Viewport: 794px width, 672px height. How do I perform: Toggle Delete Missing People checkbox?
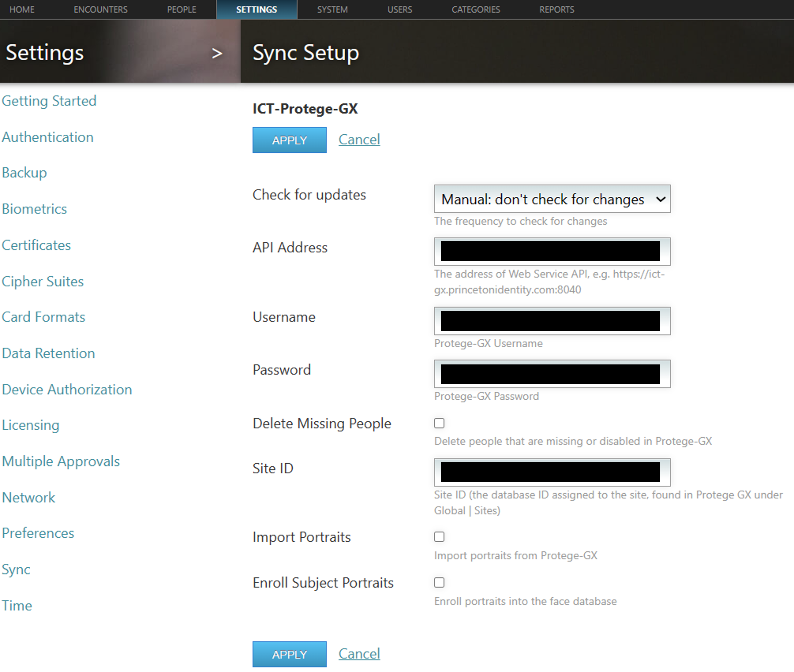tap(439, 423)
